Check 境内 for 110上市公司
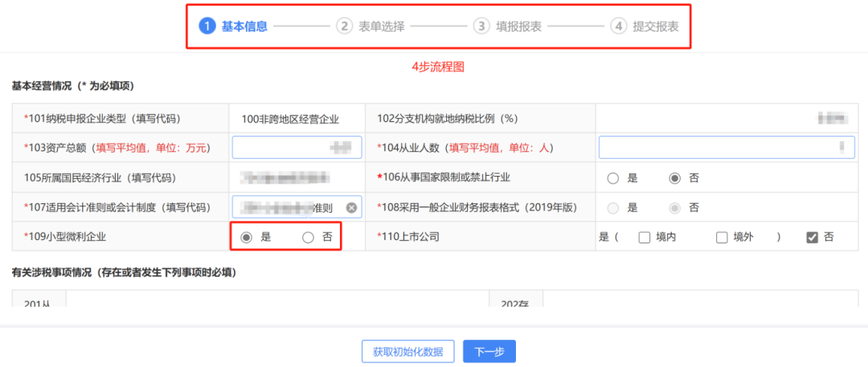The width and height of the screenshot is (868, 367). [x=644, y=237]
